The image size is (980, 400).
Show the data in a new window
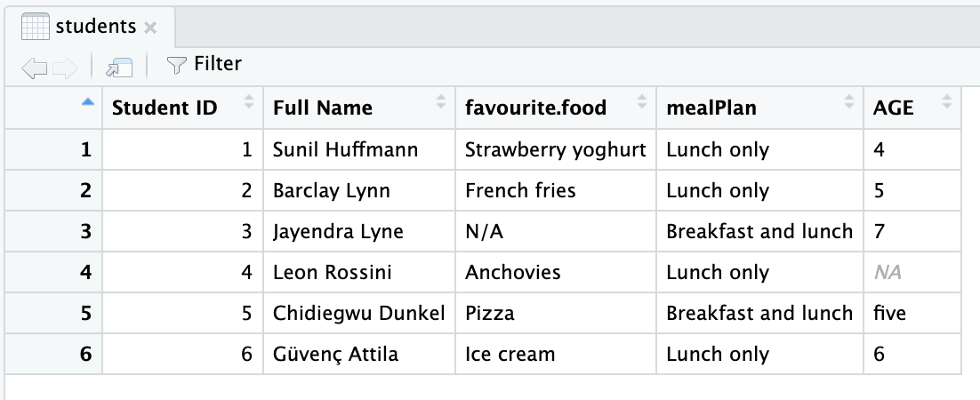119,66
